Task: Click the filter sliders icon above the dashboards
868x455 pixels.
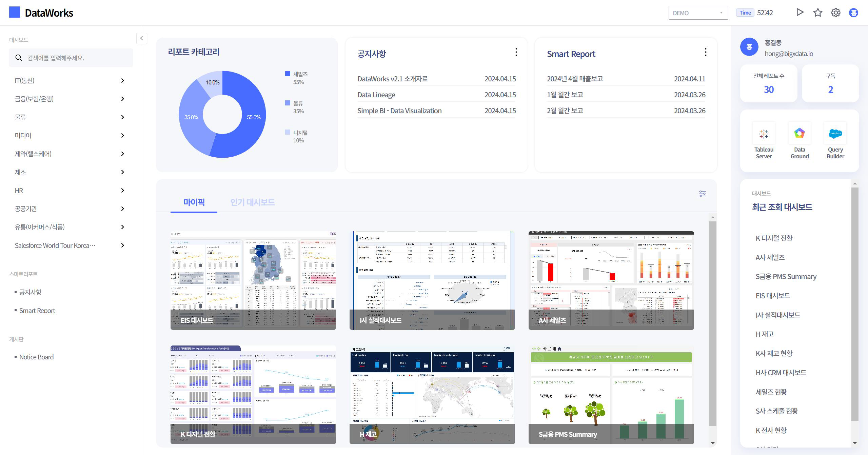Action: [x=702, y=194]
